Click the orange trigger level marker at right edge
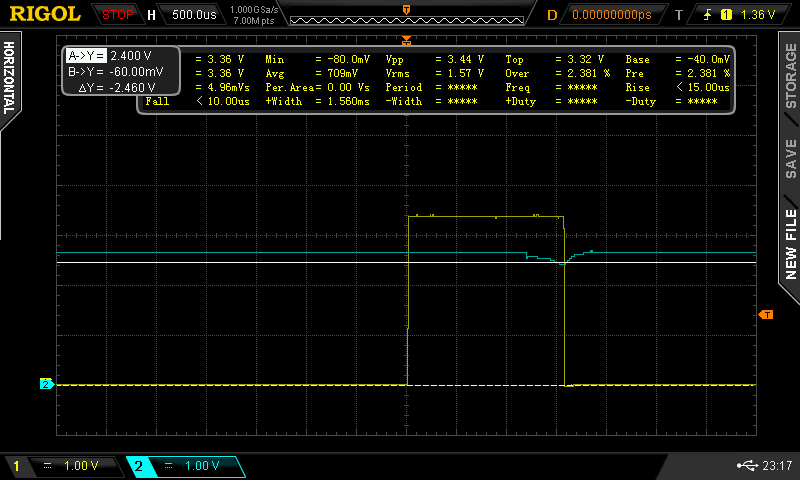The height and width of the screenshot is (480, 800). [766, 315]
